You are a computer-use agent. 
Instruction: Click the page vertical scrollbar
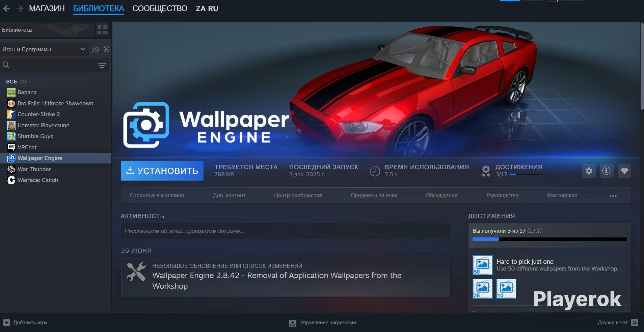tap(642, 66)
